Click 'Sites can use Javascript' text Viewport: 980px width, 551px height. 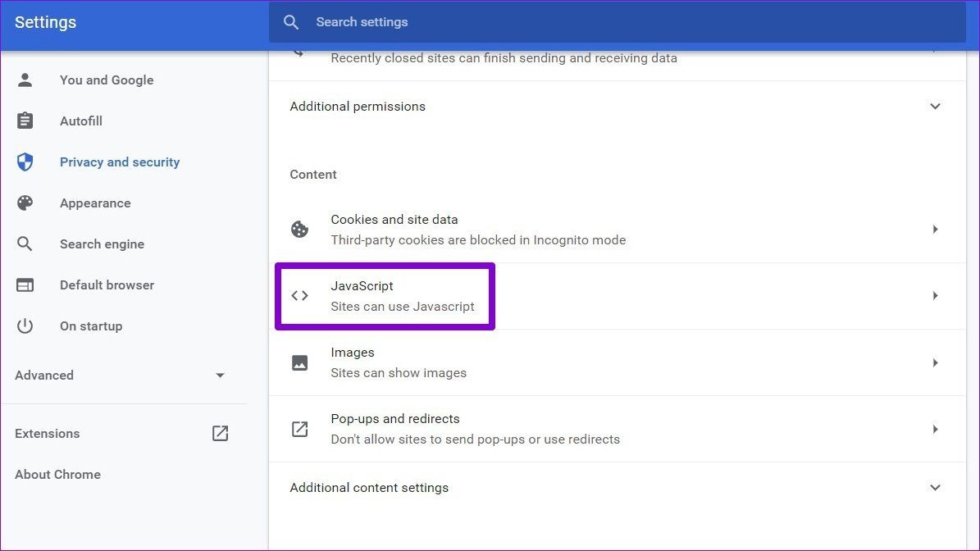[403, 306]
